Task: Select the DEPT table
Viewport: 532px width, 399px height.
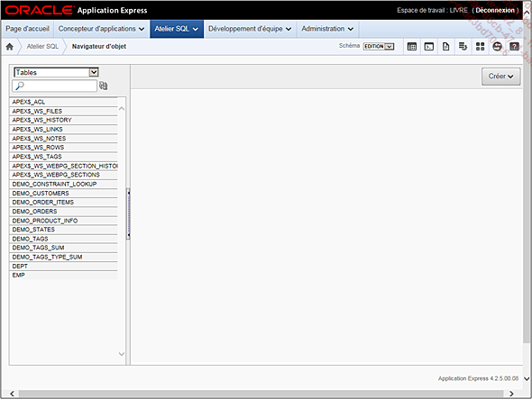Action: [x=63, y=266]
